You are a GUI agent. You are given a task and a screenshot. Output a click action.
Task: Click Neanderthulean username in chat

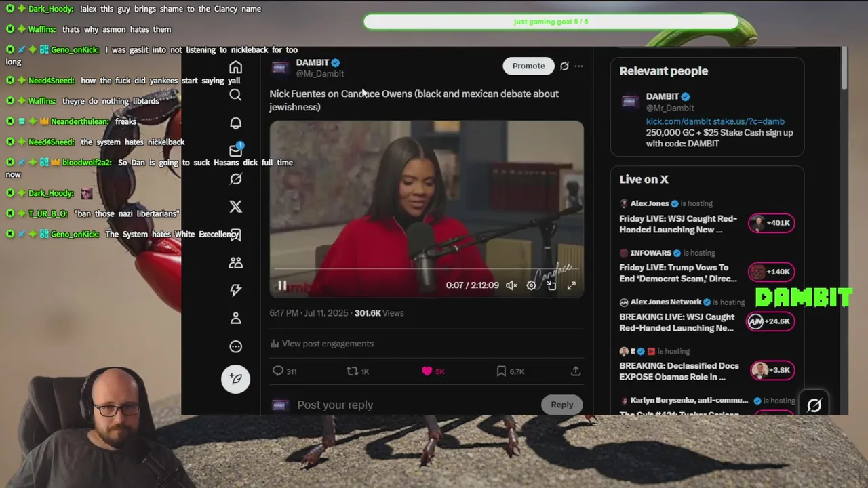80,121
